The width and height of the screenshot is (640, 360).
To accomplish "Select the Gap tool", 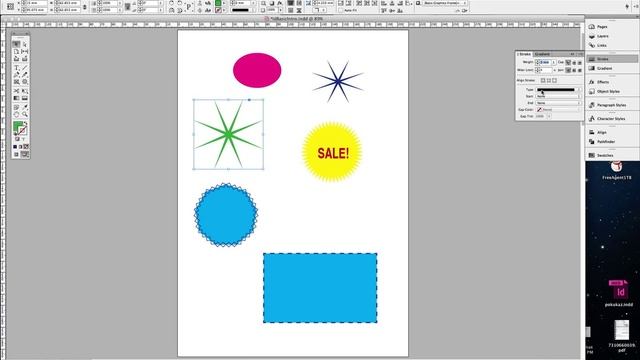I will (x=24, y=52).
